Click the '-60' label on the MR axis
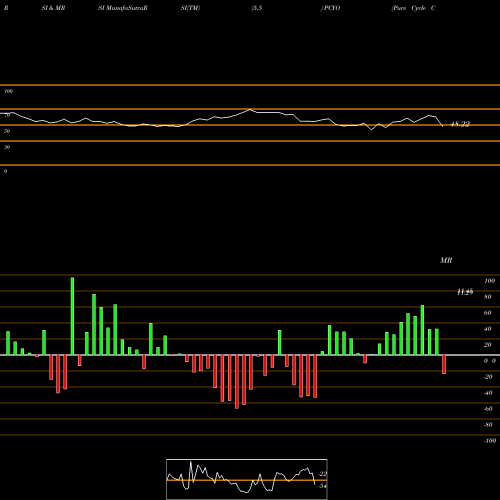 pos(488,409)
